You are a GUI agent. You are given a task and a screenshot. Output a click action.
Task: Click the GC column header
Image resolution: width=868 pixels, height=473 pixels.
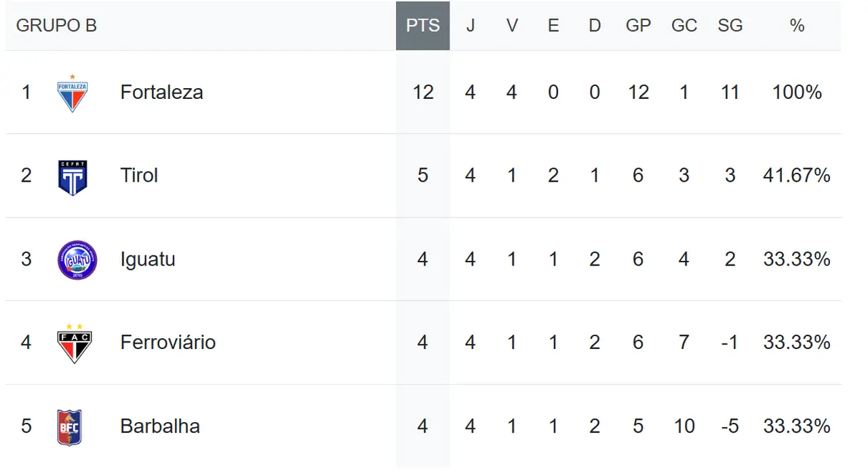[x=684, y=26]
